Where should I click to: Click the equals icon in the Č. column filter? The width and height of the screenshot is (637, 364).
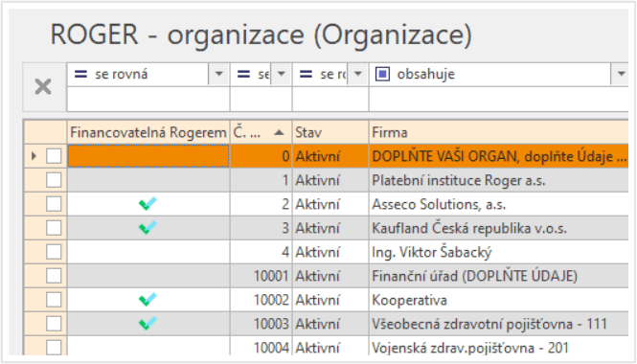click(243, 74)
